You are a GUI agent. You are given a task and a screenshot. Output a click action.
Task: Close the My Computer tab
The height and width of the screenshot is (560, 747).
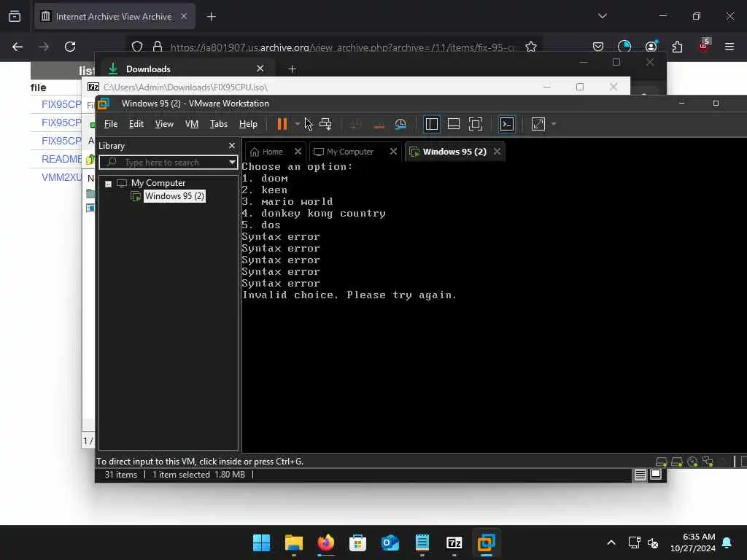(x=393, y=152)
